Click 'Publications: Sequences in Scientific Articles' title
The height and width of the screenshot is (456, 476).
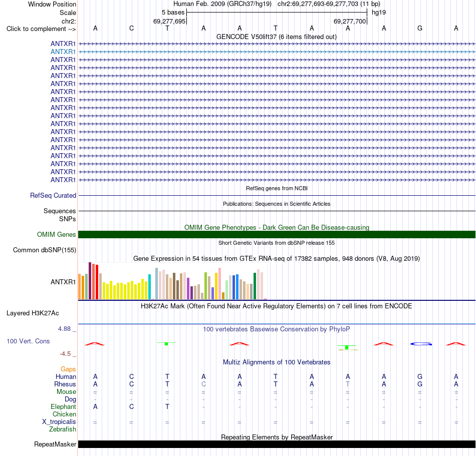pyautogui.click(x=277, y=204)
